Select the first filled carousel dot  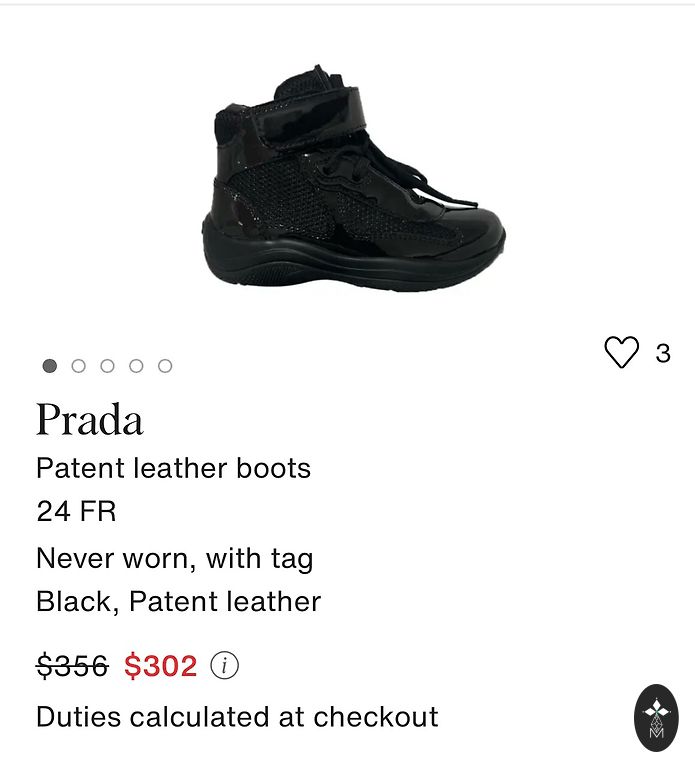[x=50, y=366]
